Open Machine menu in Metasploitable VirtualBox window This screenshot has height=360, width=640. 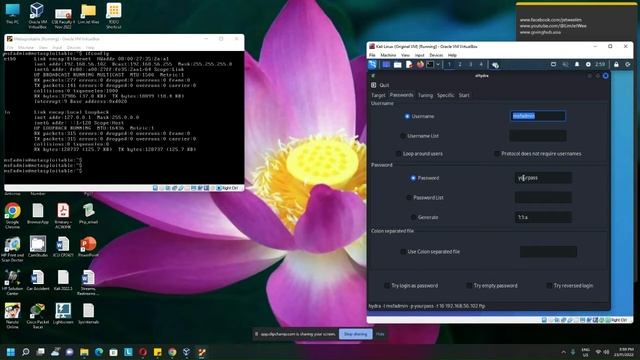coord(26,48)
